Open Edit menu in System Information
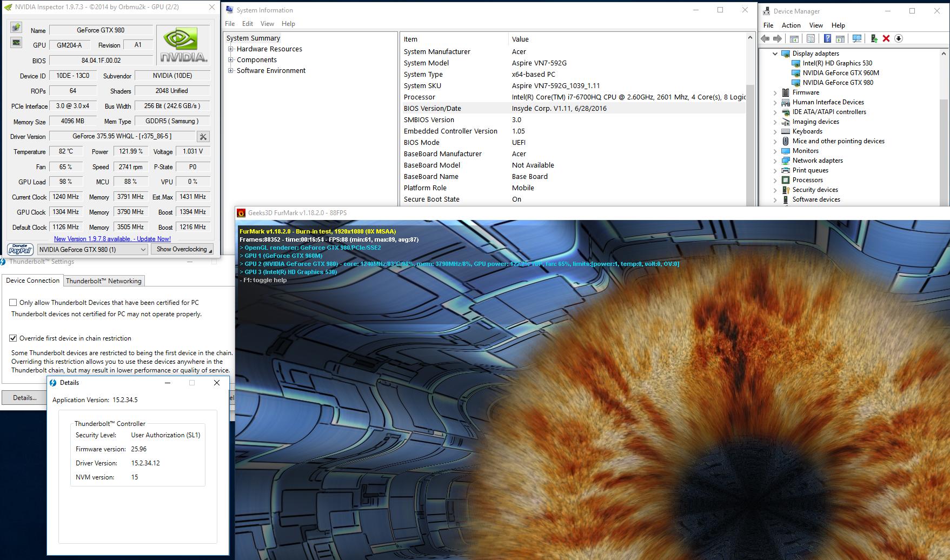Screen dimensions: 950x560 pyautogui.click(x=248, y=24)
